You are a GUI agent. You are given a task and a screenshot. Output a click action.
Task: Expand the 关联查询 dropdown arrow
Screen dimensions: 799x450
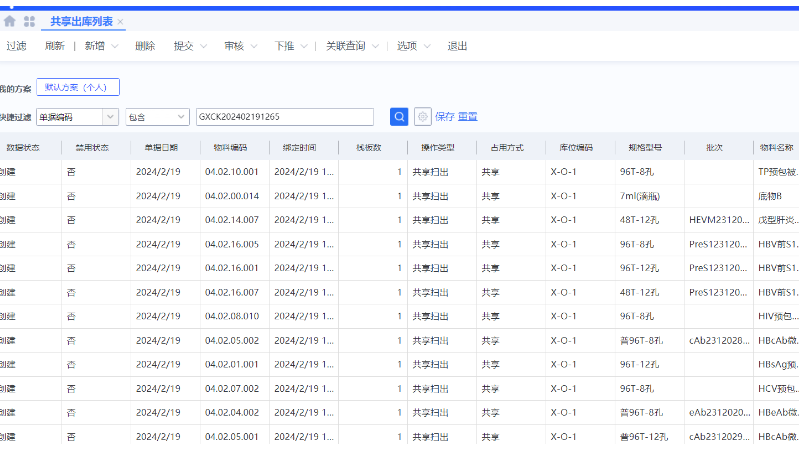[376, 46]
